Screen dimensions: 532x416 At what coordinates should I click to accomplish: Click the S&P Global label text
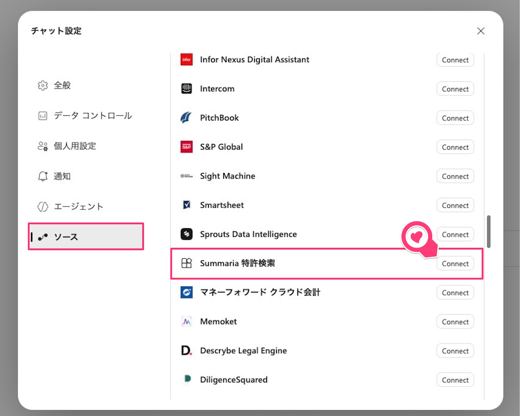click(221, 147)
